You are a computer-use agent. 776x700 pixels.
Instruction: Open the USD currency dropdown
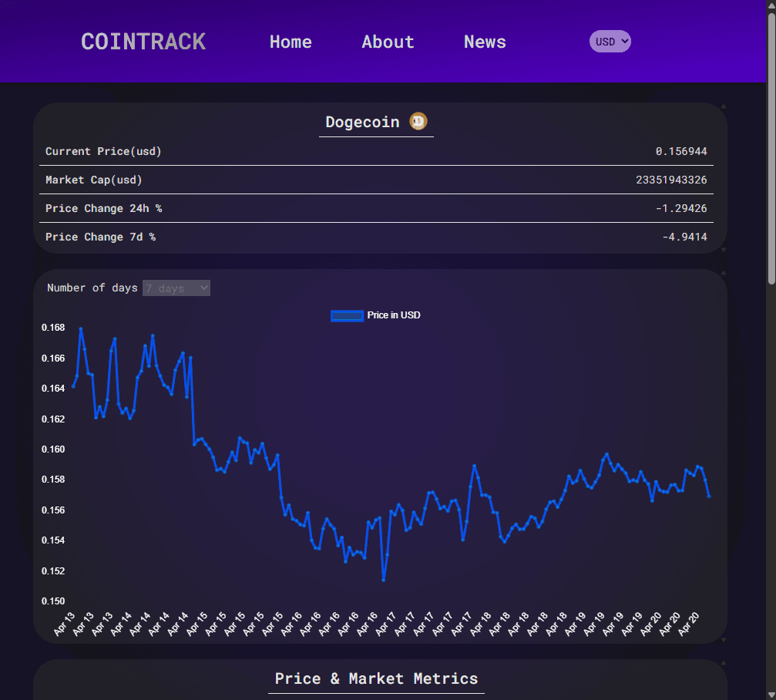pyautogui.click(x=610, y=42)
